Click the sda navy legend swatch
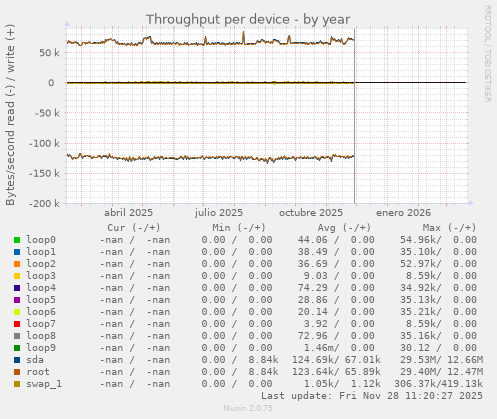This screenshot has height=419, width=497. pyautogui.click(x=17, y=360)
